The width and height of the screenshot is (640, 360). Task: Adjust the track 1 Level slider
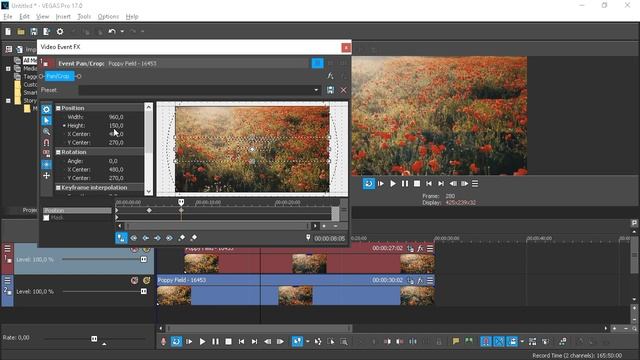[144, 260]
